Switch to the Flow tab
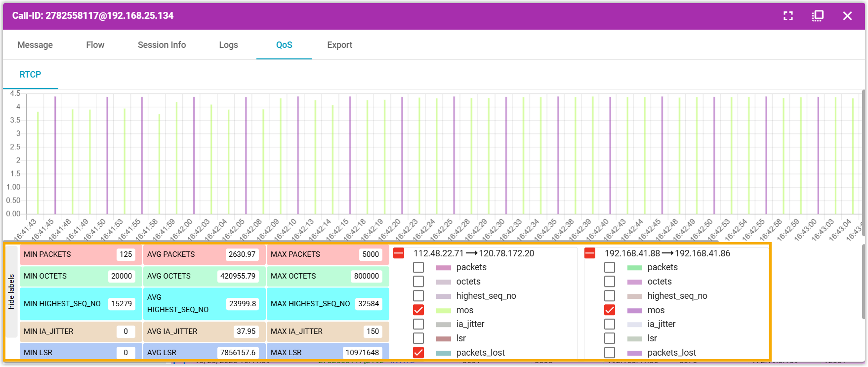 coord(95,45)
